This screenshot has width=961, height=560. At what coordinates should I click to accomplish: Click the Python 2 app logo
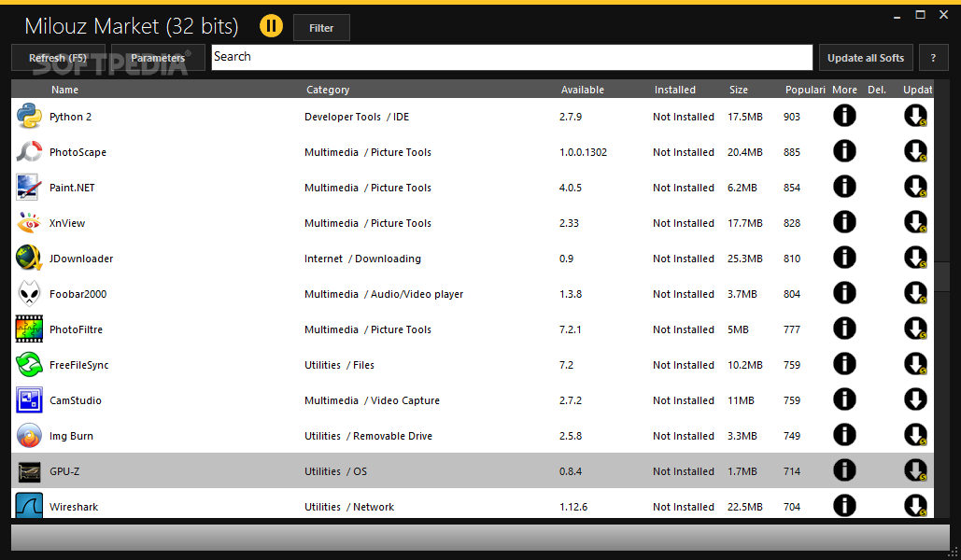pyautogui.click(x=29, y=116)
